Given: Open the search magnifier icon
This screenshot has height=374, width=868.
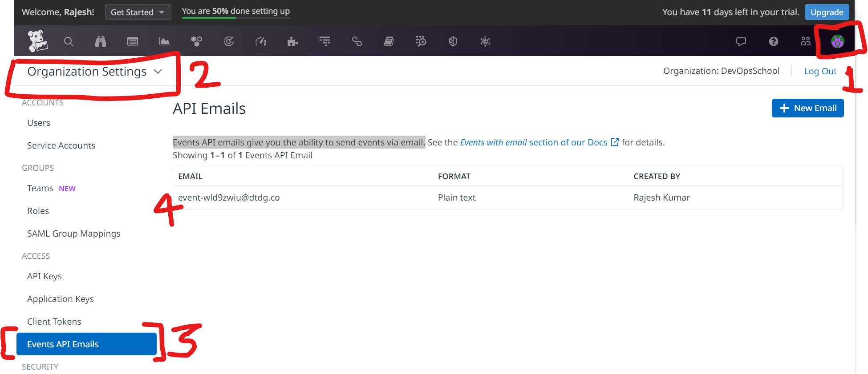Looking at the screenshot, I should click(69, 41).
